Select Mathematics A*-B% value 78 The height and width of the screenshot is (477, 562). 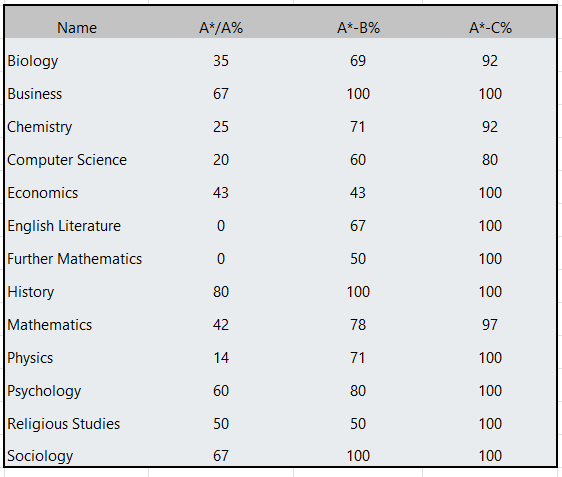click(358, 325)
